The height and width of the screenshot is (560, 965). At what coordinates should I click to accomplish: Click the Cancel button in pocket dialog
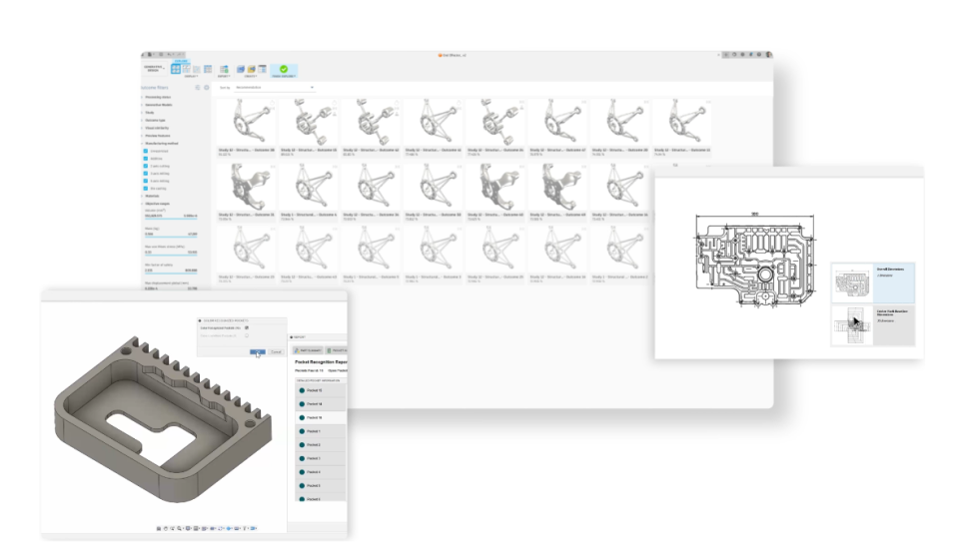pos(276,351)
